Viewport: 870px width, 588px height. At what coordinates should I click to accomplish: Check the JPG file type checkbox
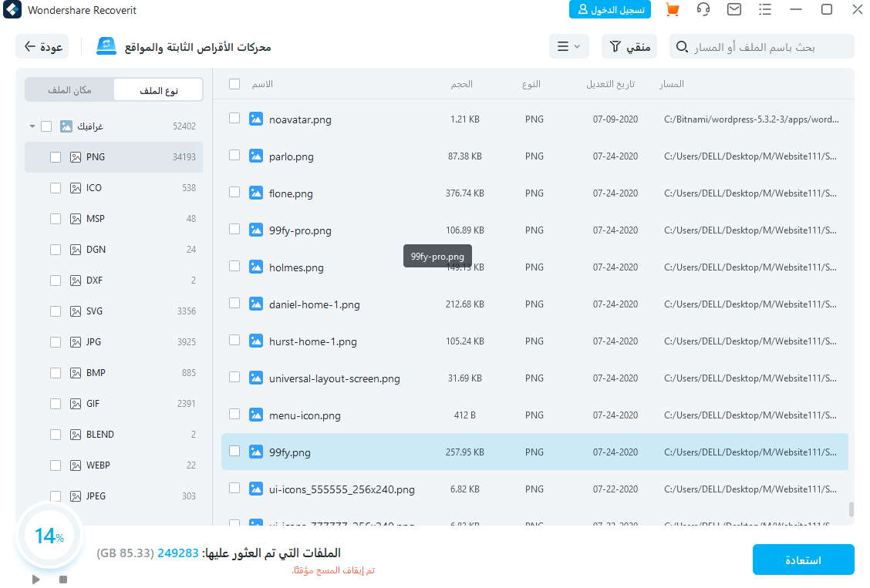tap(56, 342)
